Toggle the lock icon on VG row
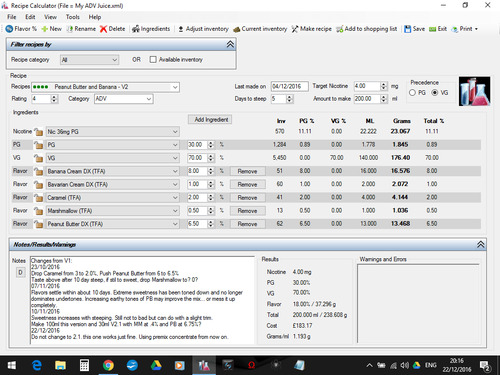The image size is (500, 375). (38, 158)
